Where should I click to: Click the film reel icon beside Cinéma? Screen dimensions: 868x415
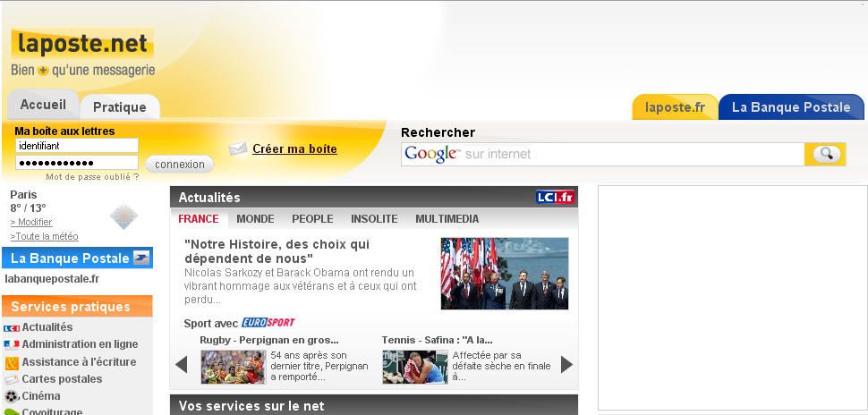click(x=12, y=396)
